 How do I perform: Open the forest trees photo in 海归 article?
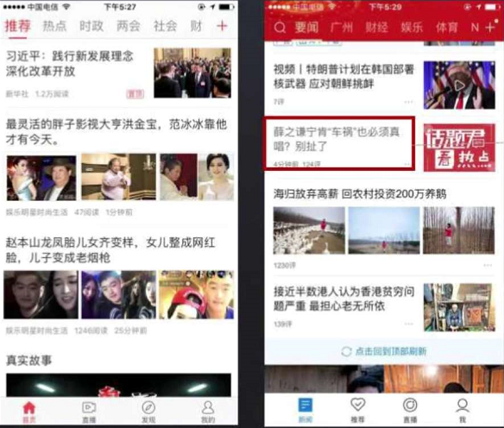(x=458, y=230)
